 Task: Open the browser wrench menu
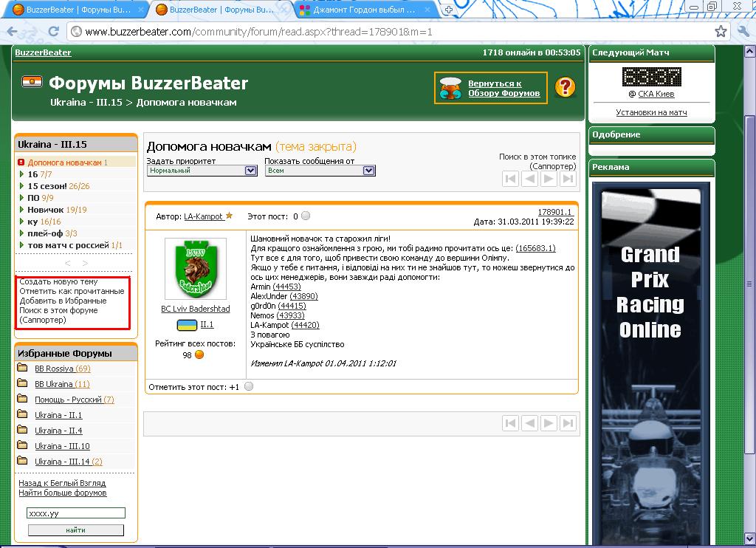click(x=743, y=32)
